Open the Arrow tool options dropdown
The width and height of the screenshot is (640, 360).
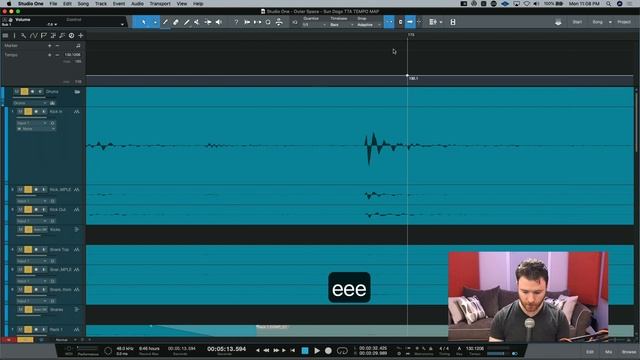(155, 22)
